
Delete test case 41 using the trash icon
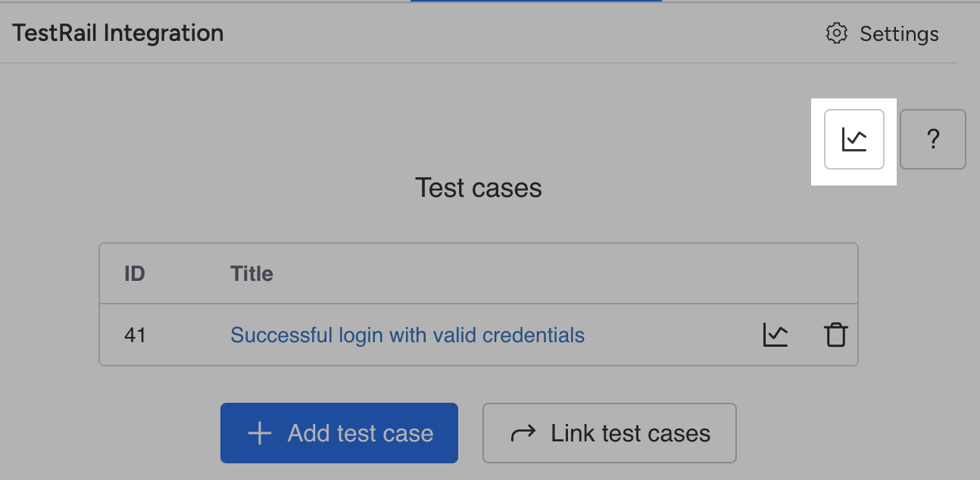point(835,335)
